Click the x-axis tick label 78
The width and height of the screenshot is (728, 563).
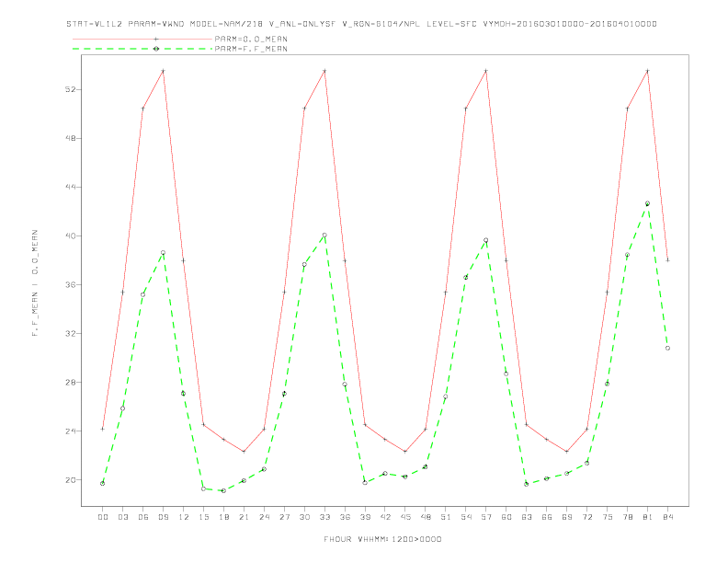click(x=627, y=517)
